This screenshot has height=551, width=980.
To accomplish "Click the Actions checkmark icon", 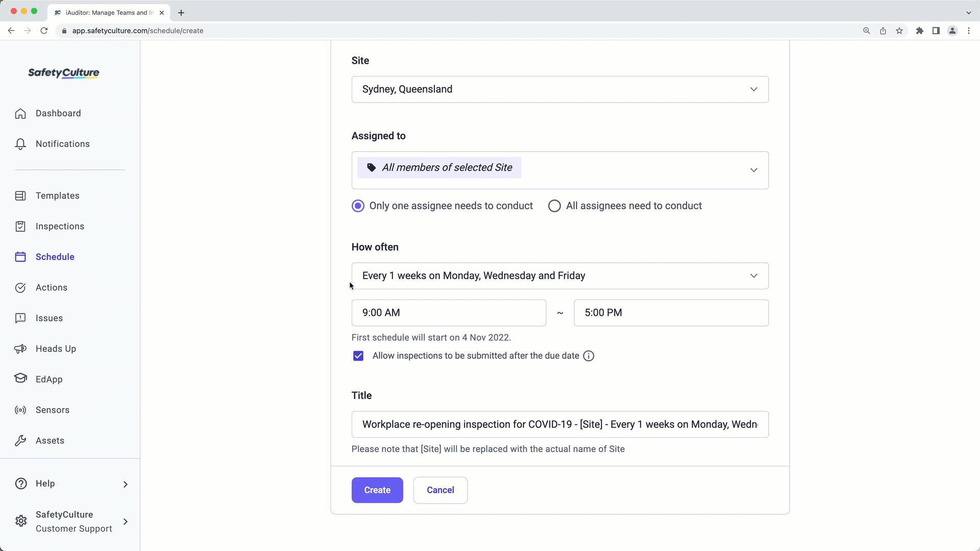I will 20,287.
